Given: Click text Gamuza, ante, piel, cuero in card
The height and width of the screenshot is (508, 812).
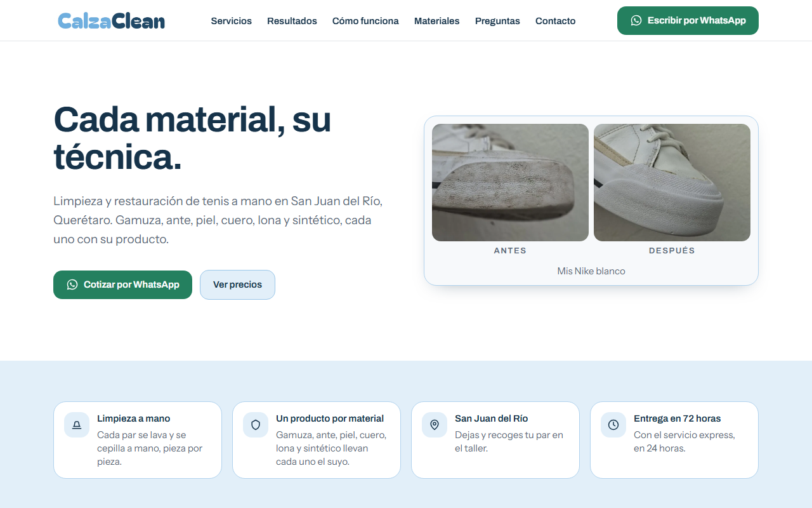Looking at the screenshot, I should [x=331, y=448].
